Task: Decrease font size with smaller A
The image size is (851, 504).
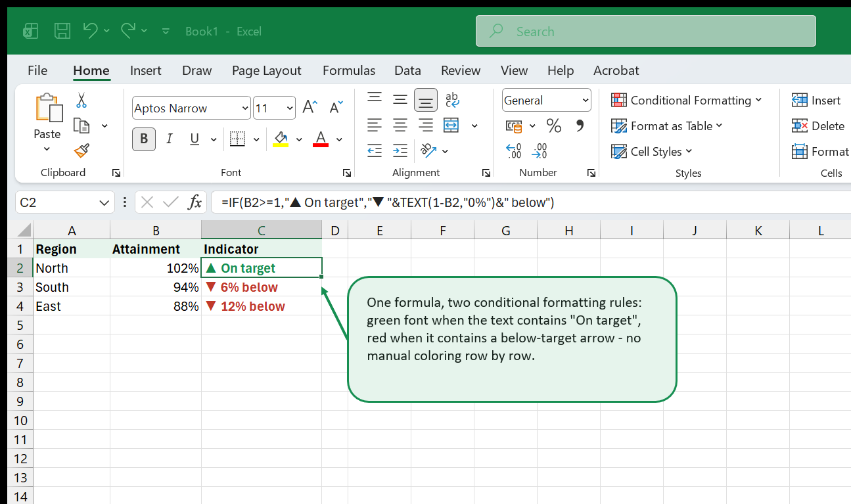Action: click(x=336, y=108)
